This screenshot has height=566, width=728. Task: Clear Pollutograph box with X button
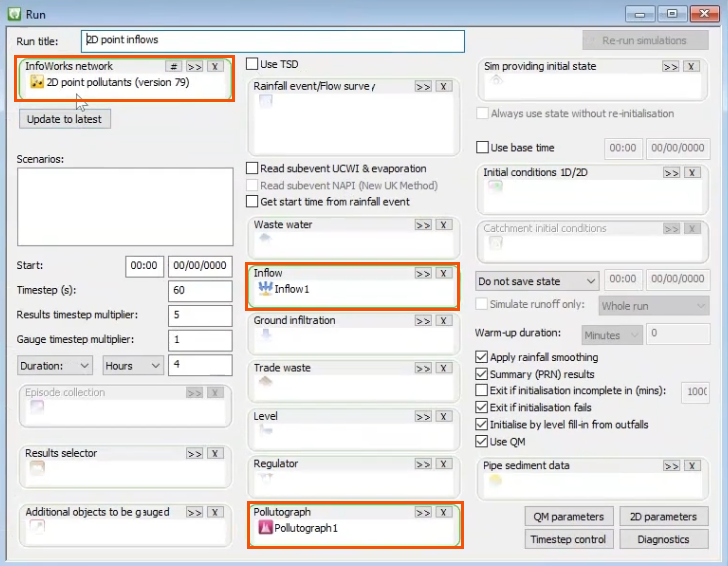pos(443,512)
